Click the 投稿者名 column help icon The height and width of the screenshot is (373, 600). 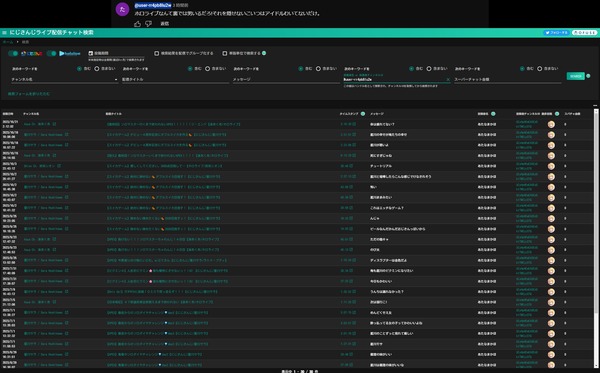point(493,114)
